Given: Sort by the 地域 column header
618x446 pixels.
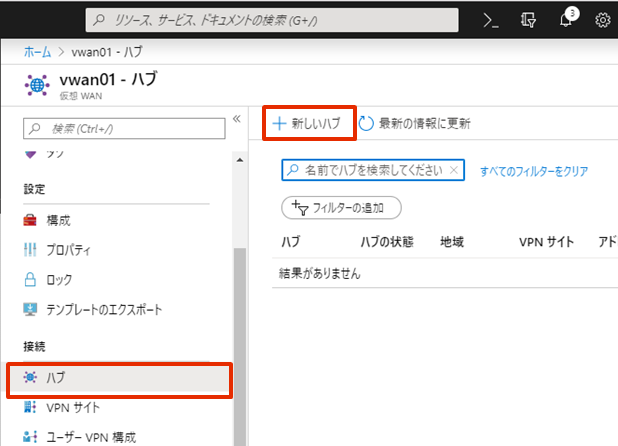Looking at the screenshot, I should click(452, 242).
